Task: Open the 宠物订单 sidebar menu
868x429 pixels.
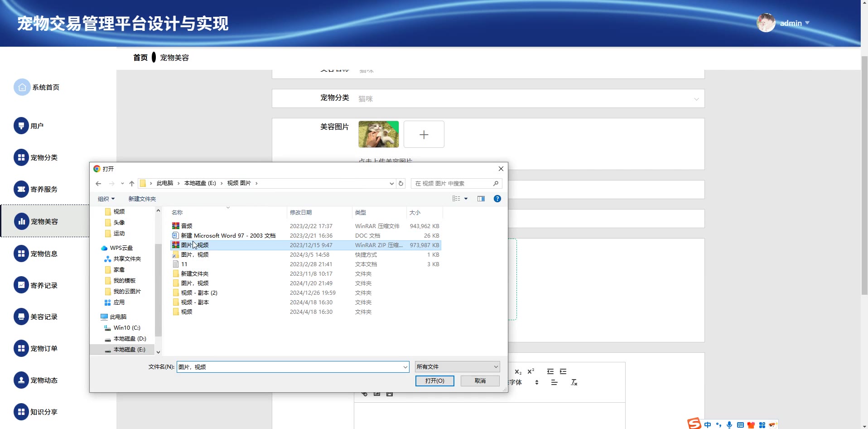Action: 43,349
